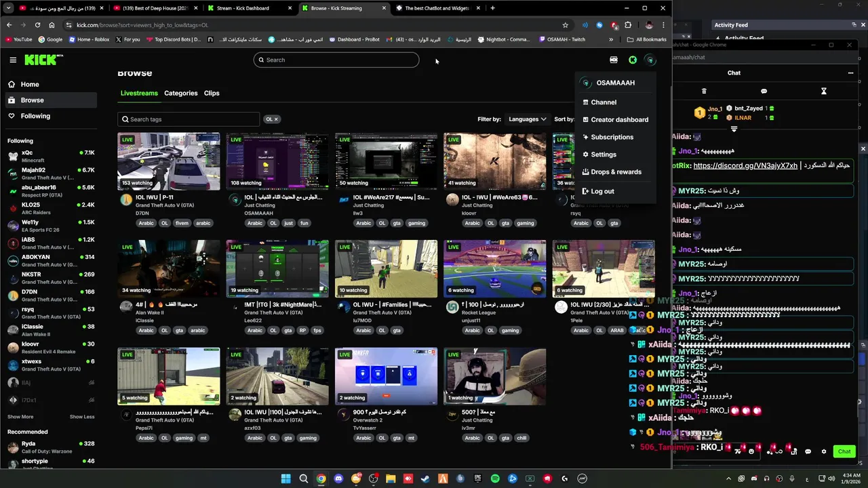
Task: Open the 153 watching D7DN stream thumbnail
Action: coord(169,161)
